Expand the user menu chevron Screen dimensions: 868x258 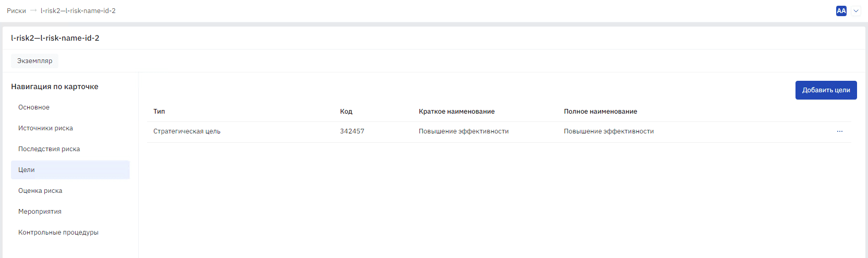click(856, 11)
